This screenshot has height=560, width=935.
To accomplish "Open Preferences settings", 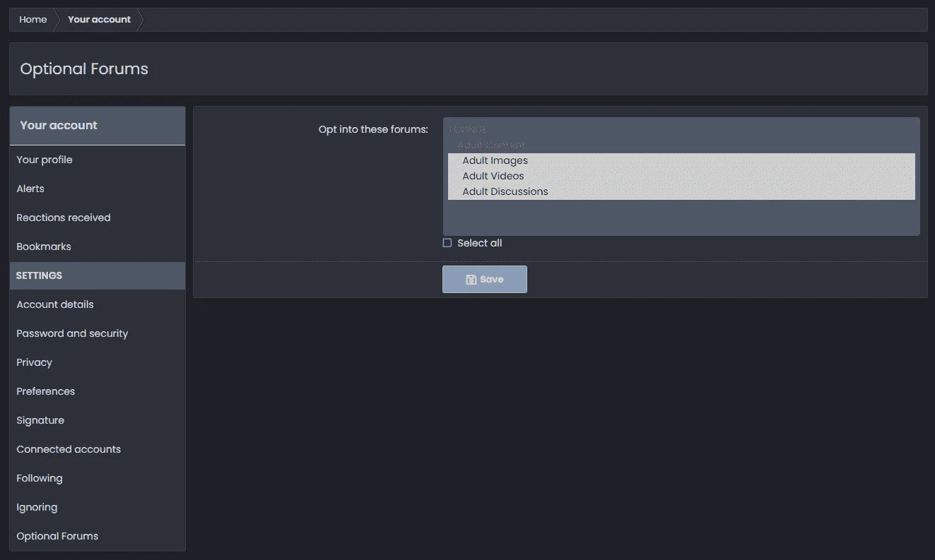I will tap(98, 392).
